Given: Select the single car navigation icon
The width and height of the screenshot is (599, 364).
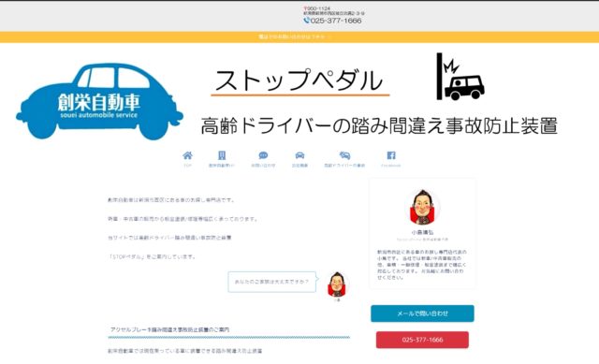Looking at the screenshot, I should [299, 155].
